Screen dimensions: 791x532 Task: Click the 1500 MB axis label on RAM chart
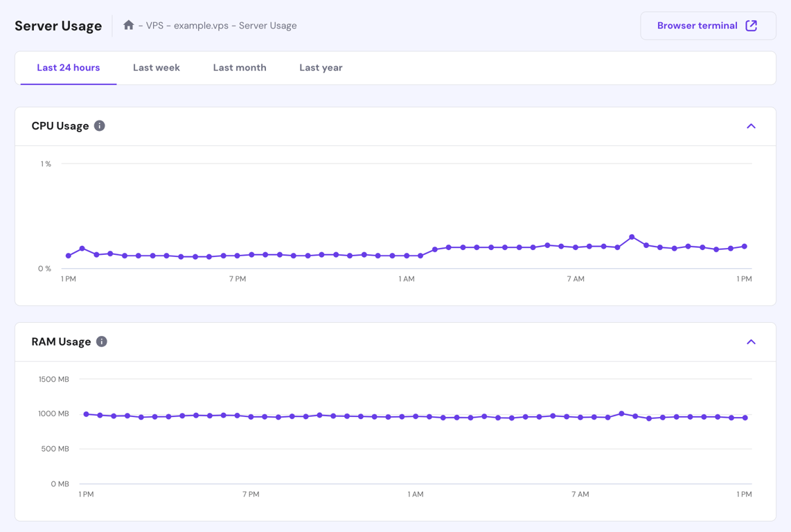(55, 379)
